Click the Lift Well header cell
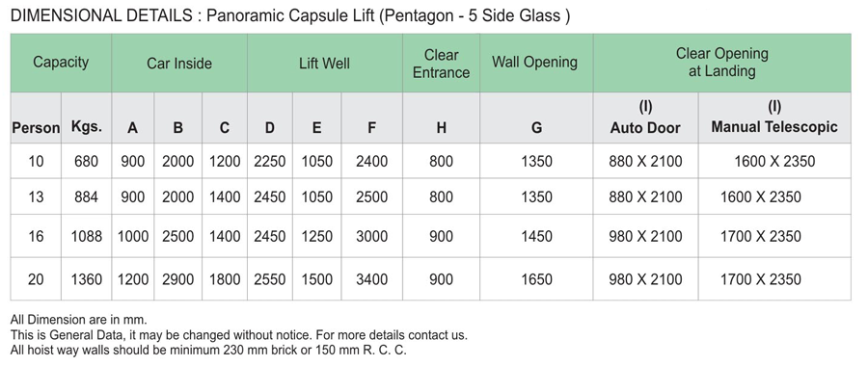The height and width of the screenshot is (366, 868). [324, 63]
